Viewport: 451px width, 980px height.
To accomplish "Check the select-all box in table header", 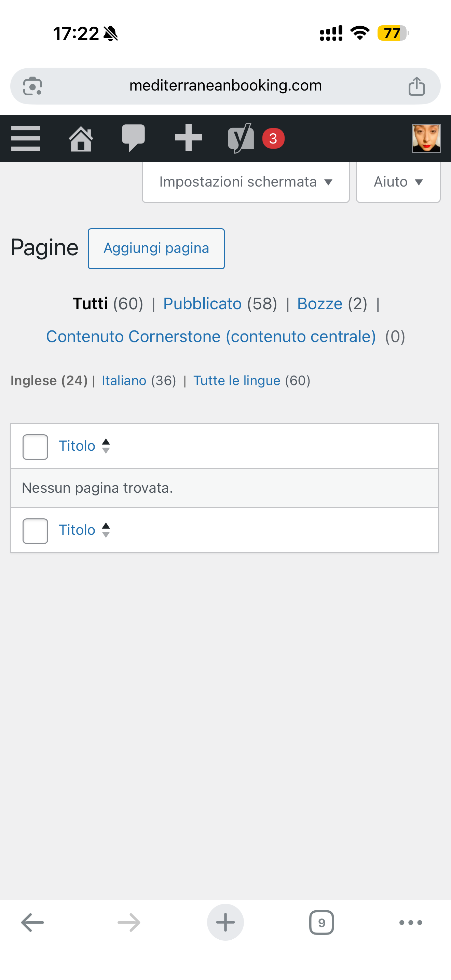I will tap(36, 447).
